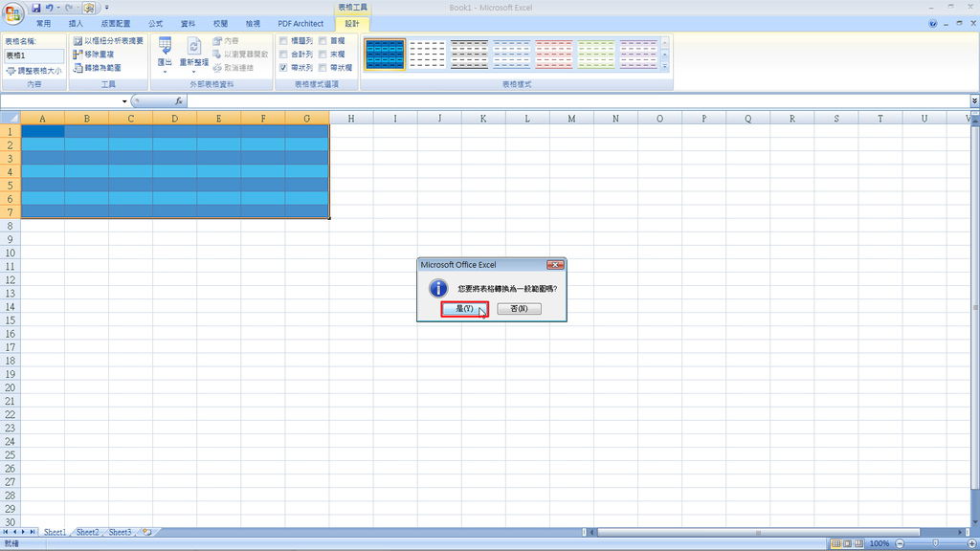
Task: Open the Office button menu
Action: pos(12,11)
